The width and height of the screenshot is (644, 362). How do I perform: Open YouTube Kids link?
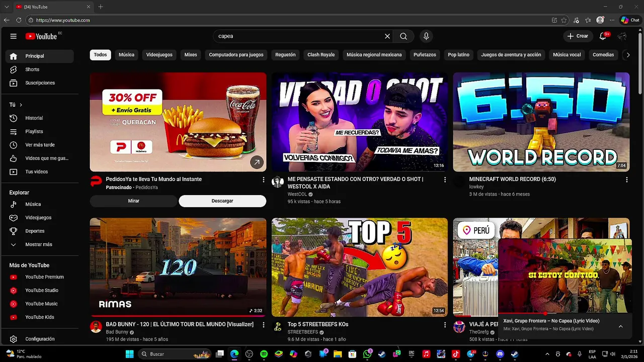tap(40, 317)
